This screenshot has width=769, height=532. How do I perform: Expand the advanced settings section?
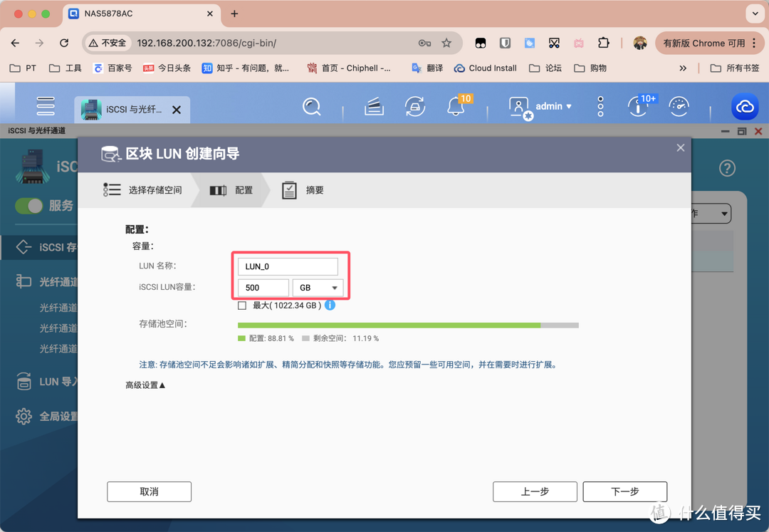pyautogui.click(x=145, y=385)
